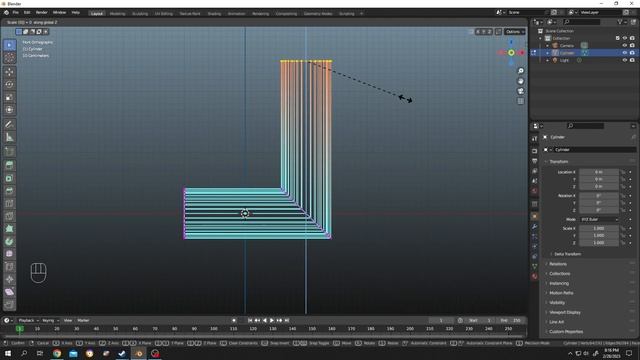This screenshot has height=360, width=640.
Task: Jump to the animation end frame
Action: [x=287, y=320]
